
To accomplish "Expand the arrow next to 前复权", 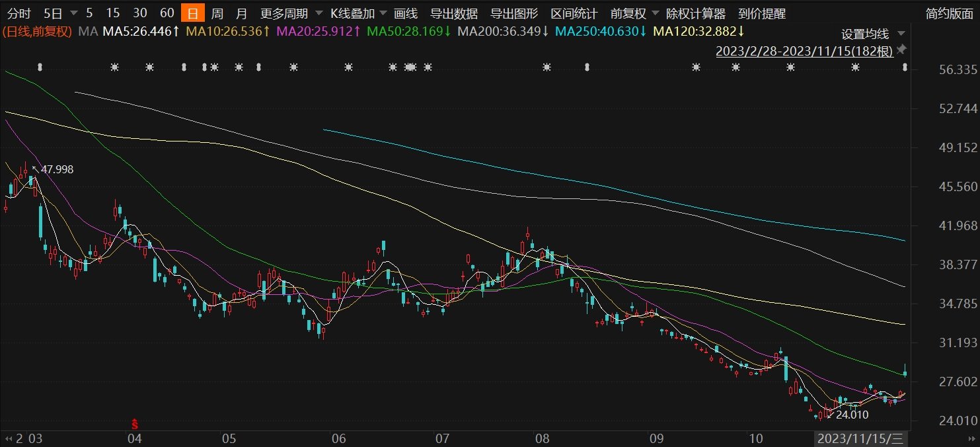I will tap(656, 14).
